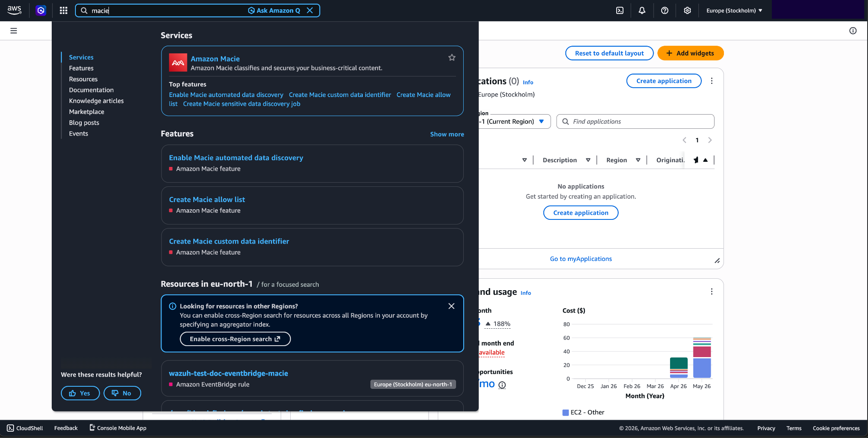Screen dimensions: 868x438
Task: Click the info circle icon at the top right
Action: point(853,30)
